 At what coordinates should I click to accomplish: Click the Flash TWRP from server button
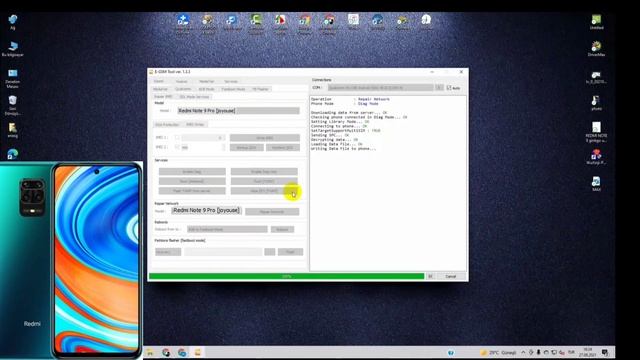pos(192,191)
